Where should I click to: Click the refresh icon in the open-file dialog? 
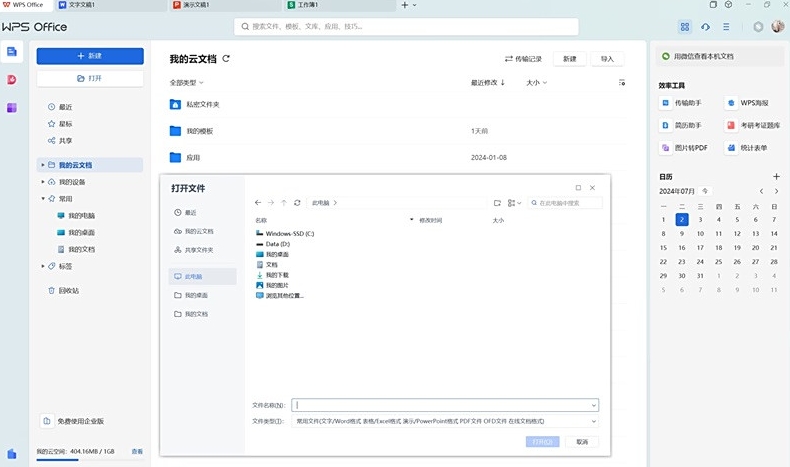(297, 203)
